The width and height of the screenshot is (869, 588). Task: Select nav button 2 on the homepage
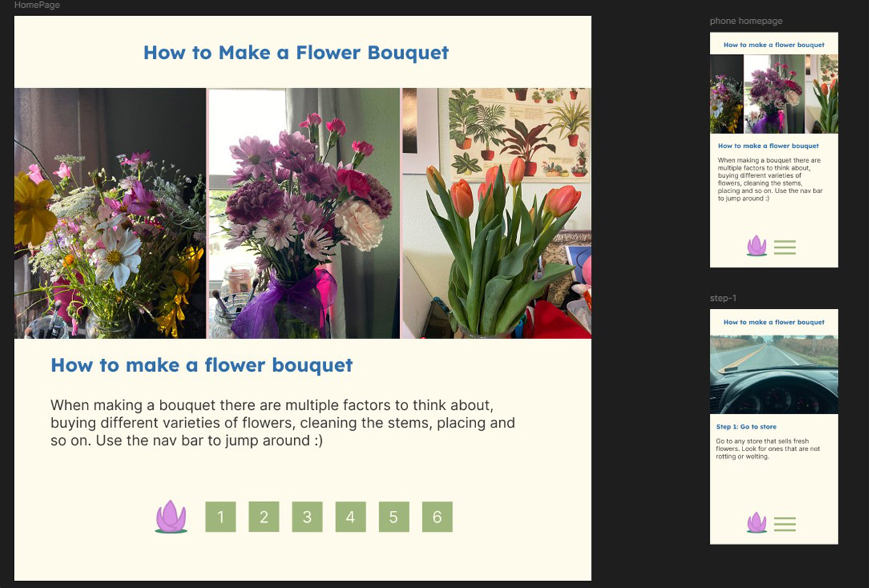(263, 516)
